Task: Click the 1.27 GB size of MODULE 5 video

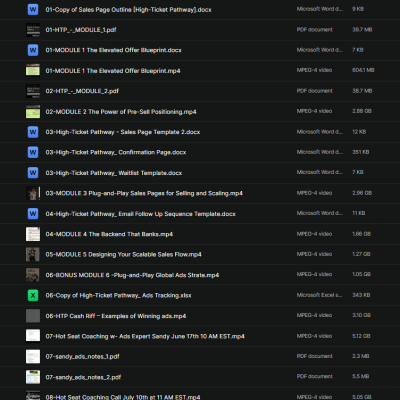Action: click(361, 254)
